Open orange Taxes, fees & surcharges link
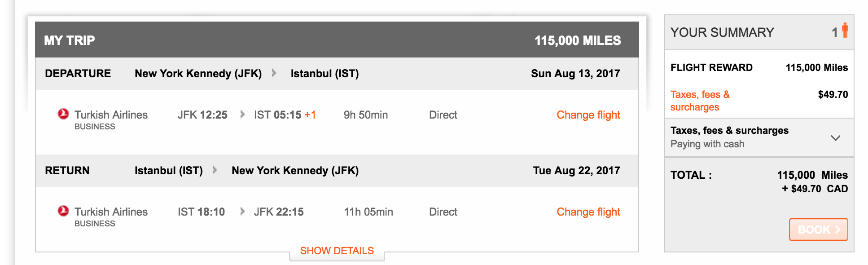This screenshot has height=265, width=868. 700,101
